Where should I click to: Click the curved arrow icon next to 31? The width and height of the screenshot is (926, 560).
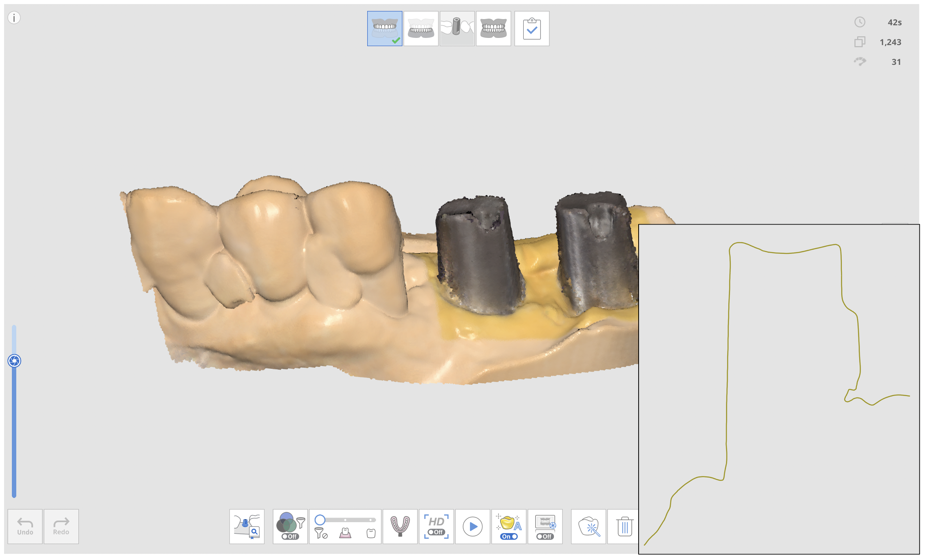coord(860,62)
